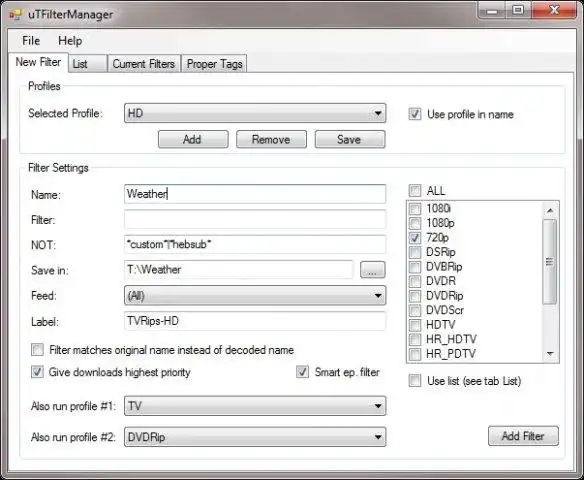Click the empty Filter input field
The height and width of the screenshot is (480, 584).
(x=255, y=219)
